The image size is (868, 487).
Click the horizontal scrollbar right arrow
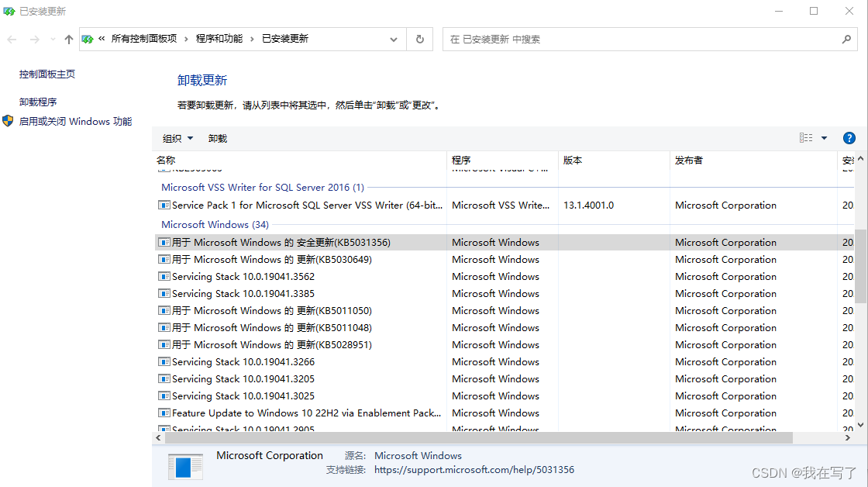pyautogui.click(x=848, y=437)
